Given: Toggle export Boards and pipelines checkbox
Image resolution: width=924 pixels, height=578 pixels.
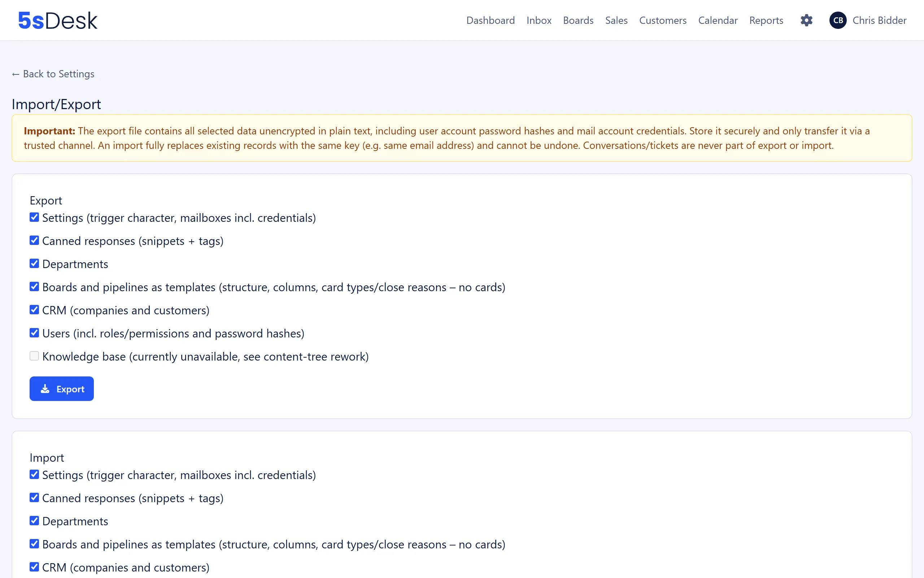Looking at the screenshot, I should [x=34, y=287].
